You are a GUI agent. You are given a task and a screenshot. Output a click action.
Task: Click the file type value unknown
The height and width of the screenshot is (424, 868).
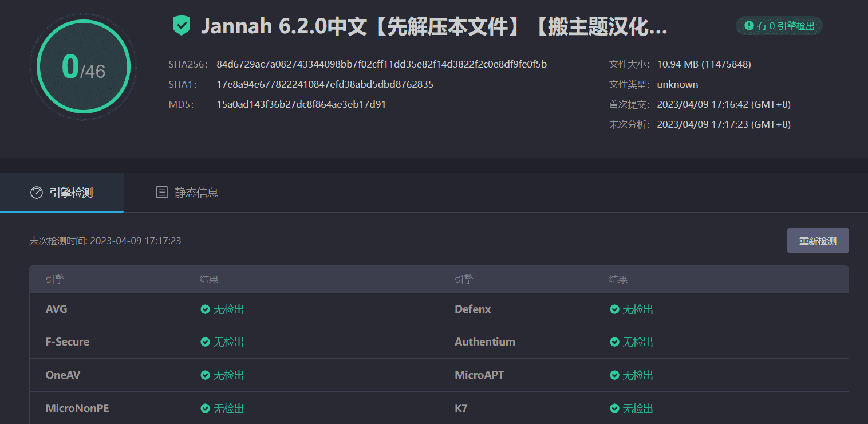click(677, 84)
